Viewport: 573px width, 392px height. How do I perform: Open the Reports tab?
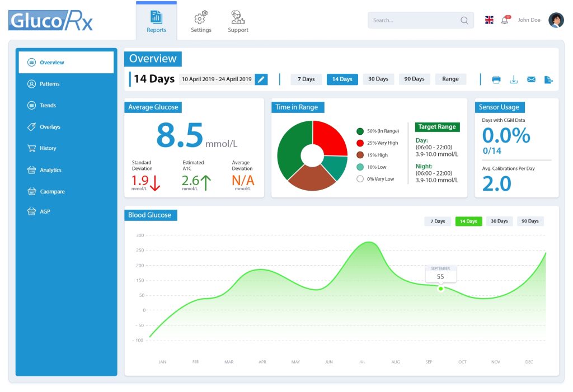point(157,22)
